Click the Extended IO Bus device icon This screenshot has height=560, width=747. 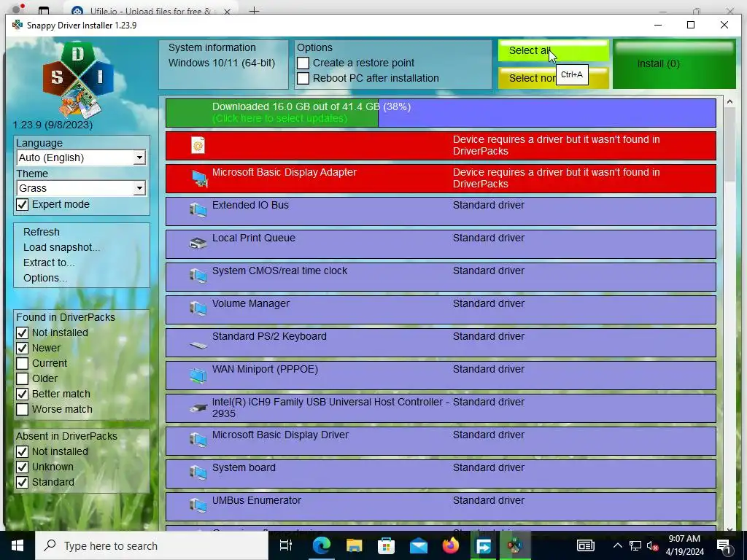[x=198, y=209]
